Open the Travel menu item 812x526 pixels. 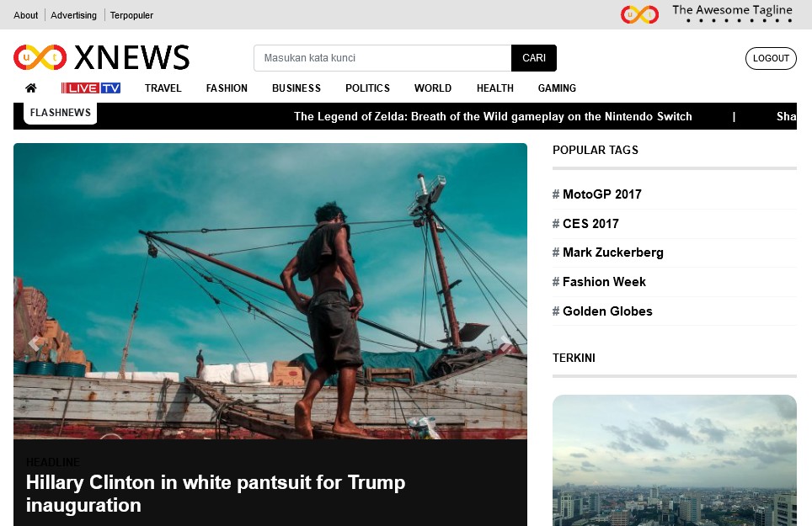[163, 88]
